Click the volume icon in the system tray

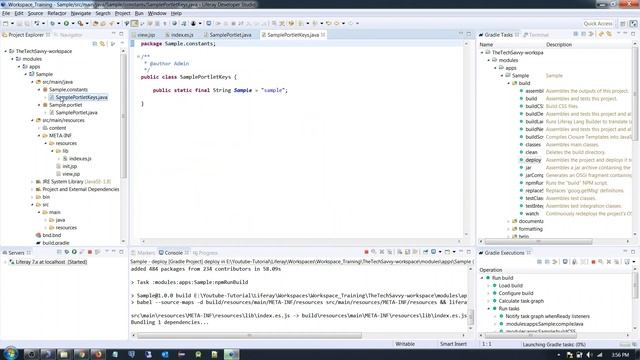click(589, 355)
